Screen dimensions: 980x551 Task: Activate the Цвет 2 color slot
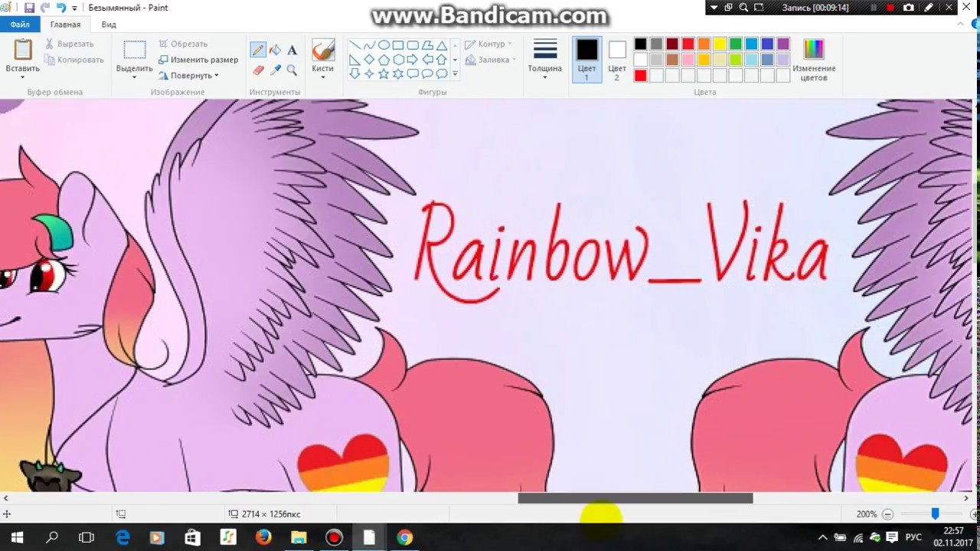tap(617, 60)
